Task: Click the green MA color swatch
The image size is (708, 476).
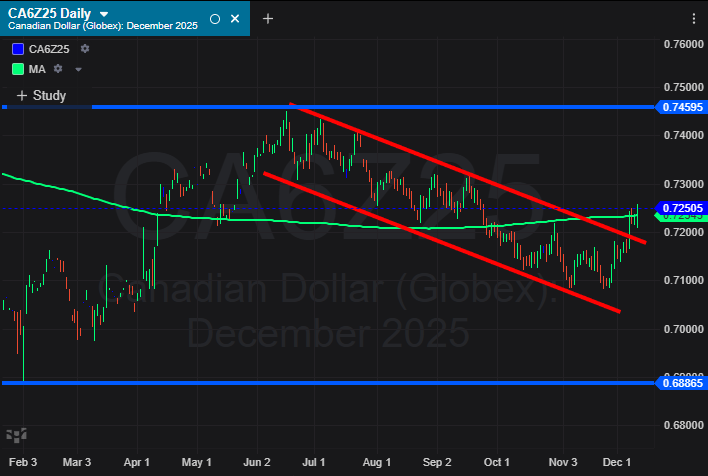Action: click(18, 69)
